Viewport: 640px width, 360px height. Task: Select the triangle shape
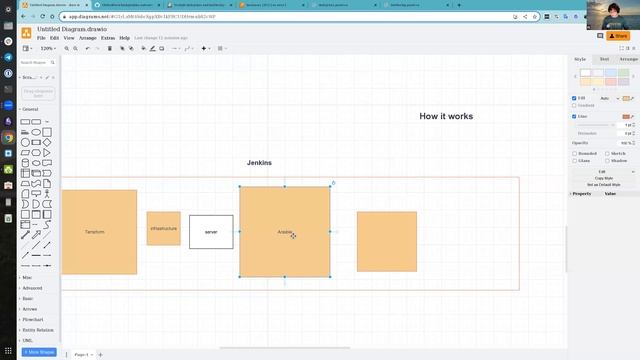coord(47,153)
